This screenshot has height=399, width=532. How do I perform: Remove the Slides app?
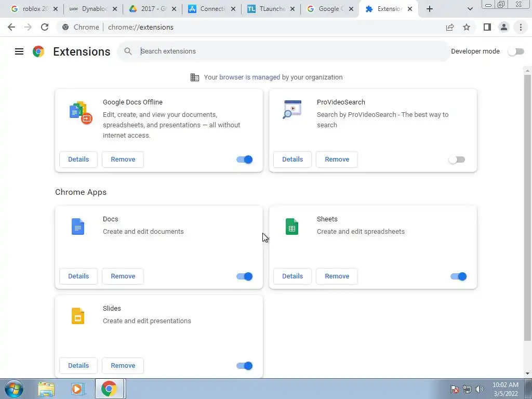tap(123, 366)
